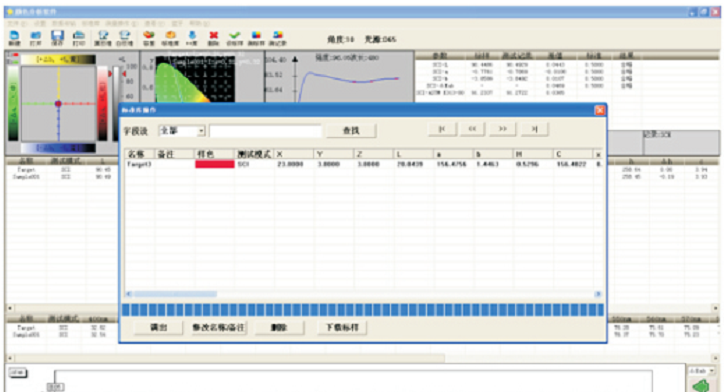Select the Target3 row name cell
This screenshot has width=724, height=392.
(139, 164)
